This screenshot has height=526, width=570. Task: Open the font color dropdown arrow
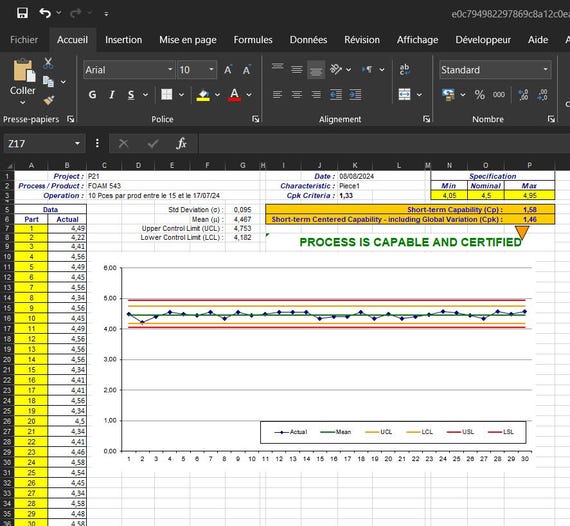click(x=249, y=95)
